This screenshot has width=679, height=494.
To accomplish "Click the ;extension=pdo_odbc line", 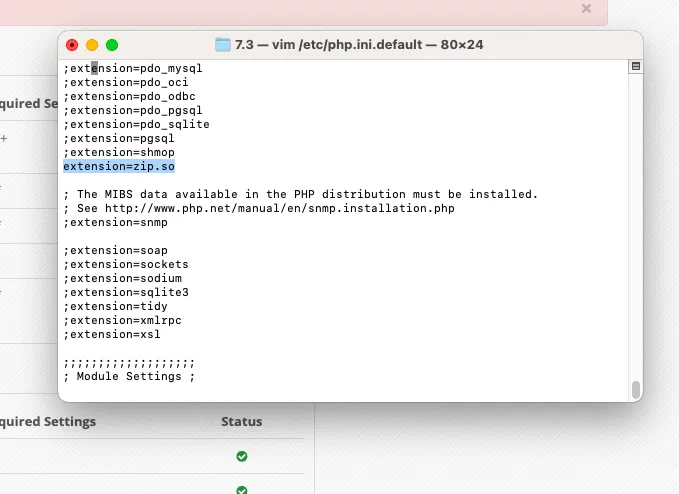I will point(129,96).
